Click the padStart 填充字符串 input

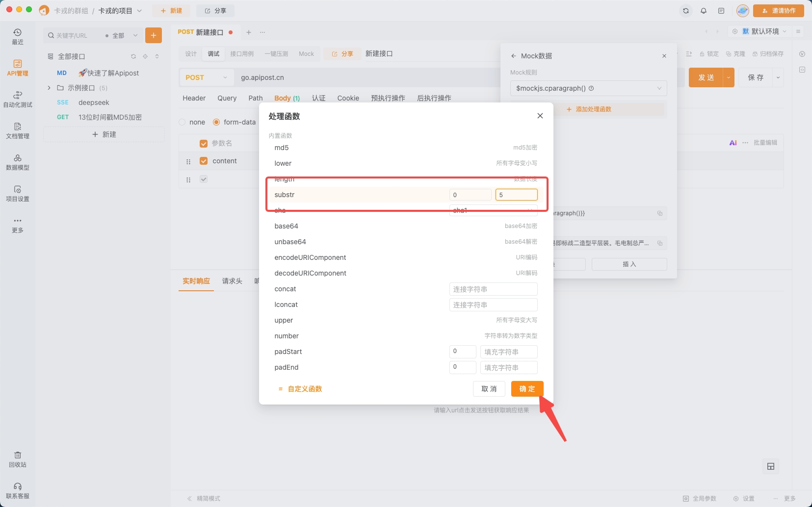click(x=509, y=352)
